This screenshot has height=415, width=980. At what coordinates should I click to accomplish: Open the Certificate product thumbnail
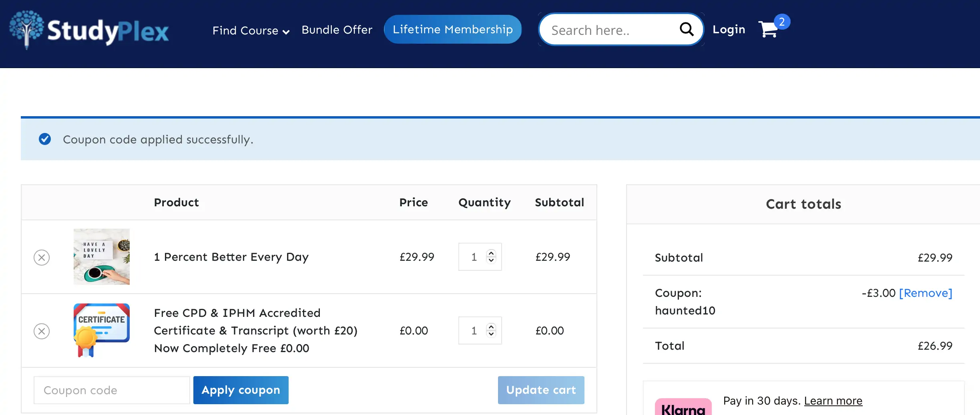(x=102, y=330)
